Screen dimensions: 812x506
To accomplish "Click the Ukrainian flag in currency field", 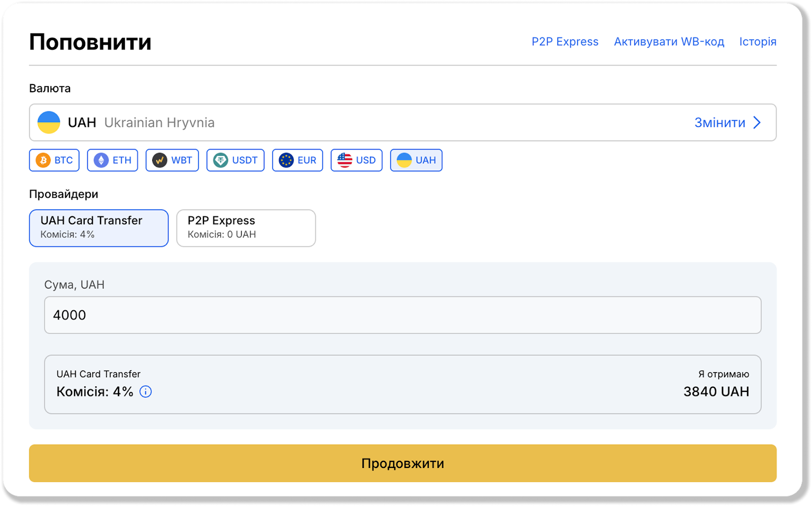I will [x=49, y=123].
